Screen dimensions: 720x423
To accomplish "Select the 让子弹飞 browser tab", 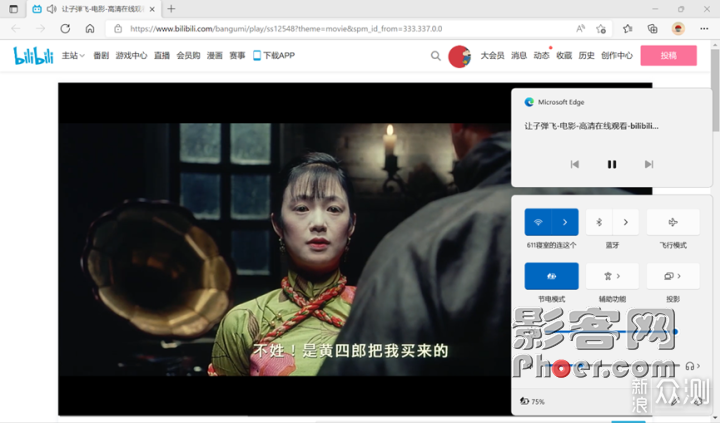I will click(x=93, y=9).
